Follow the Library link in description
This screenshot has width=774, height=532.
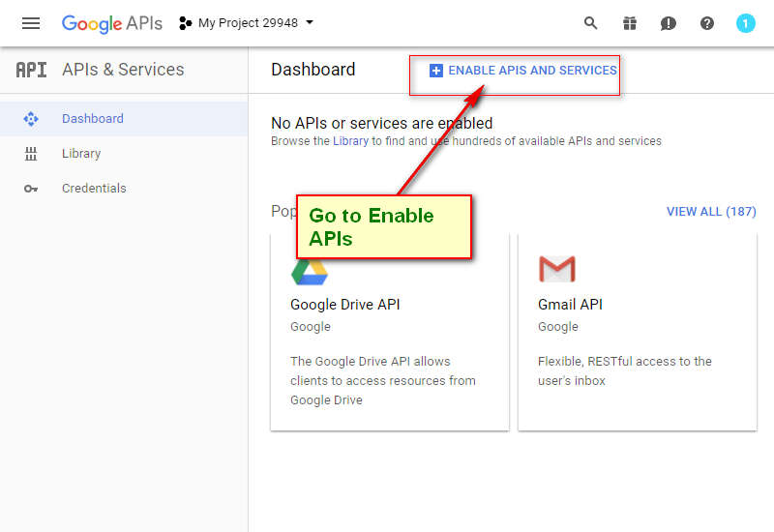[x=350, y=141]
